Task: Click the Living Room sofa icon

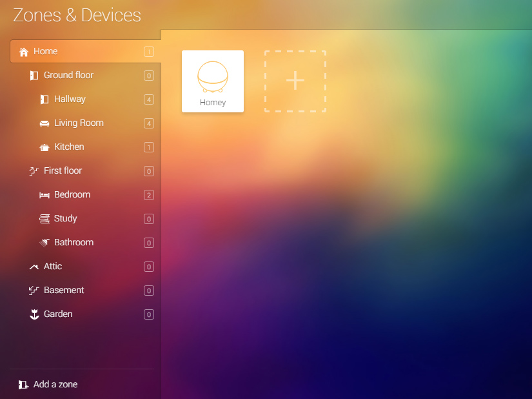Action: (44, 123)
